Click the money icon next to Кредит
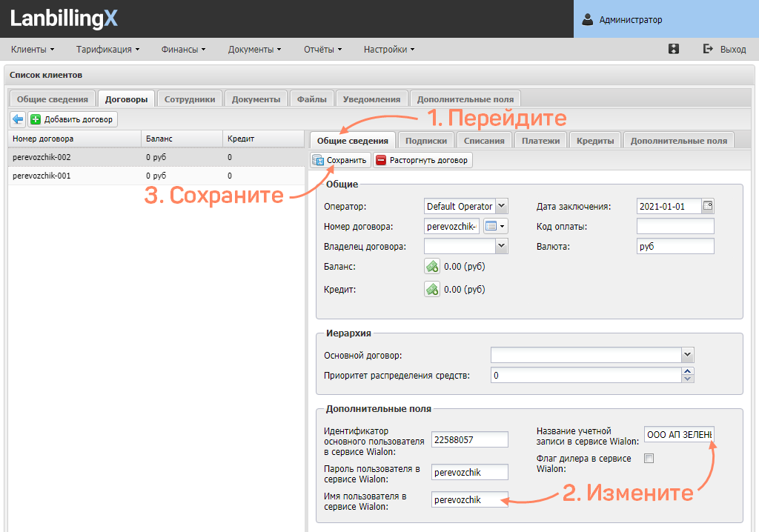The height and width of the screenshot is (532, 759). 432,289
